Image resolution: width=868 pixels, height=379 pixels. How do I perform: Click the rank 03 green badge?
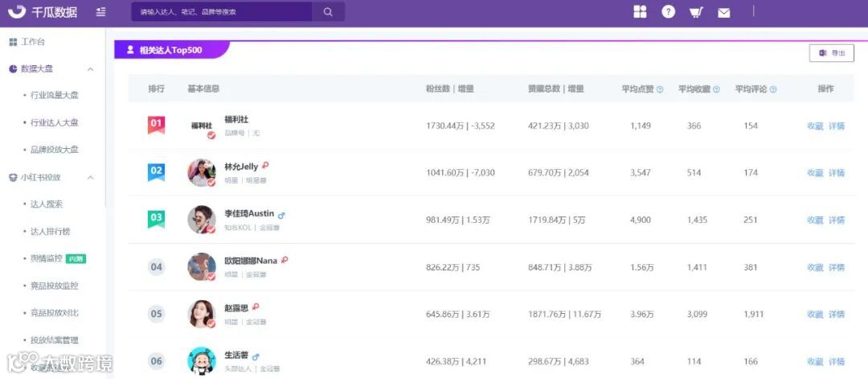point(156,219)
